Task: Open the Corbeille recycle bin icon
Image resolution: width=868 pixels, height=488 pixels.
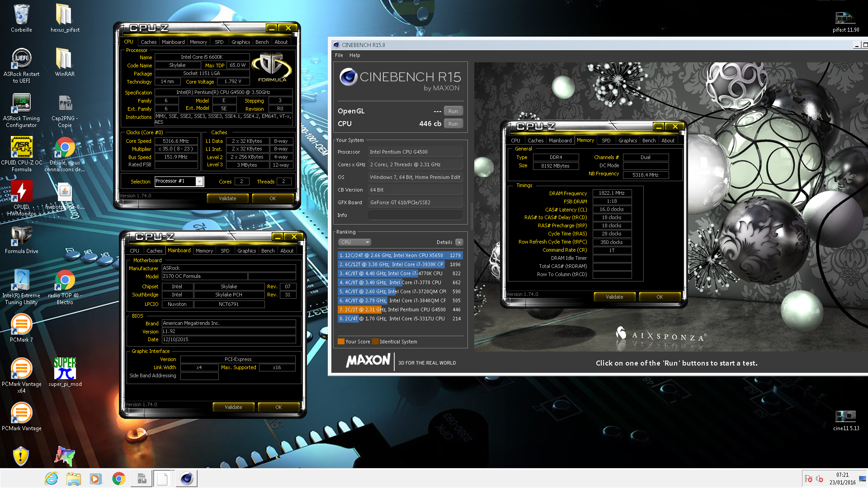Action: click(x=21, y=18)
